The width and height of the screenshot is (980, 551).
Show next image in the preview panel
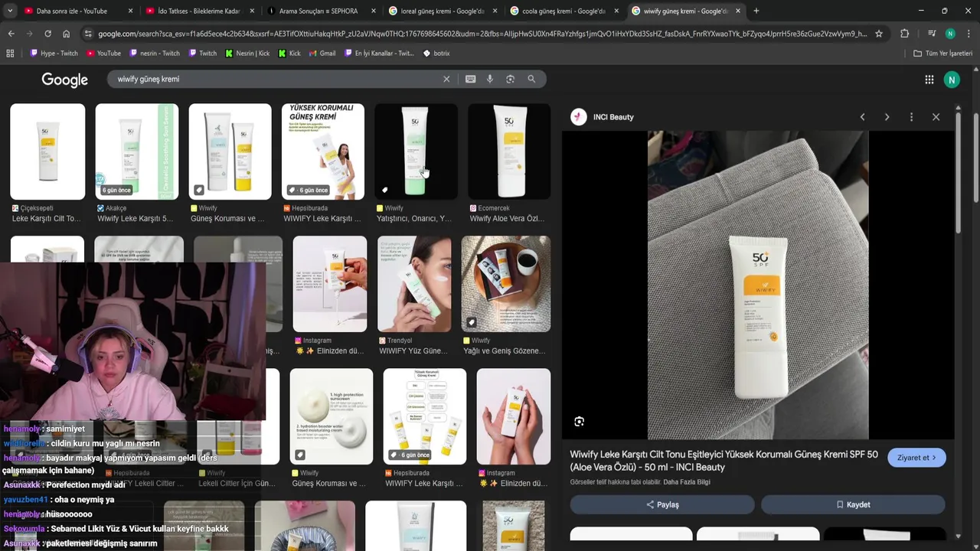coord(887,117)
